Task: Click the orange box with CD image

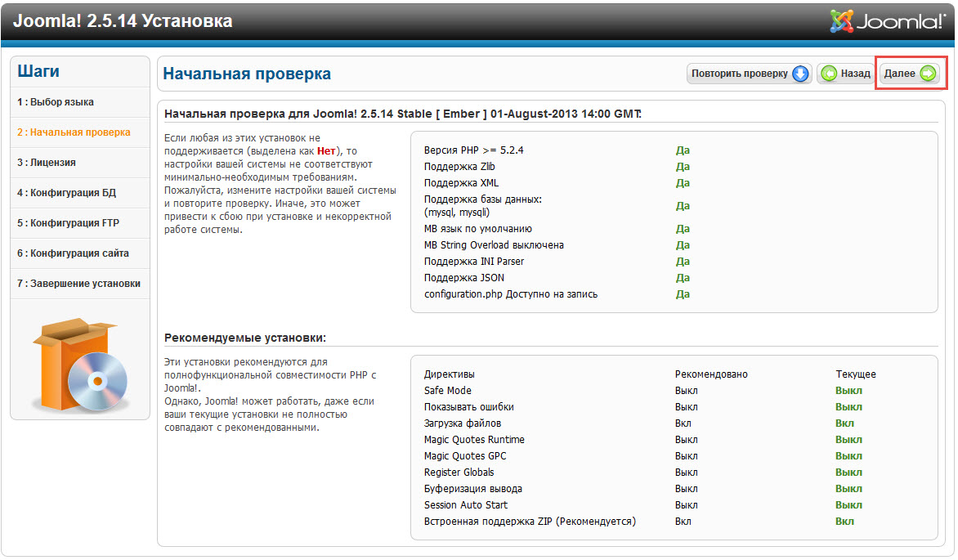Action: 80,365
